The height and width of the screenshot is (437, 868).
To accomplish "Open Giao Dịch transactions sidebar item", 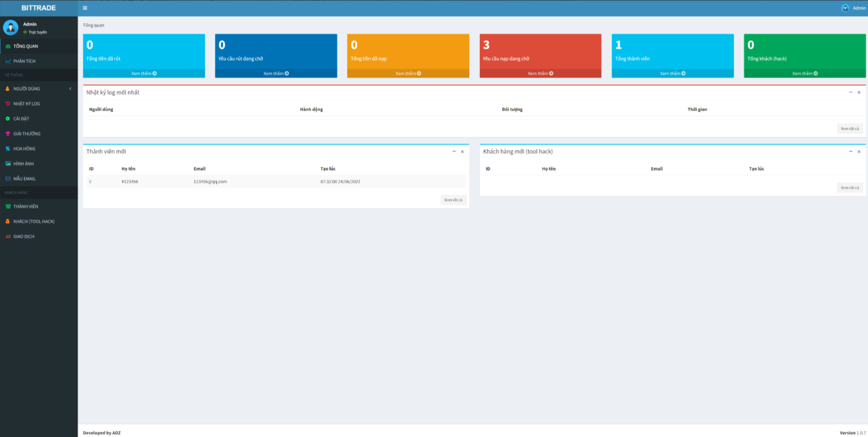I will click(x=23, y=236).
